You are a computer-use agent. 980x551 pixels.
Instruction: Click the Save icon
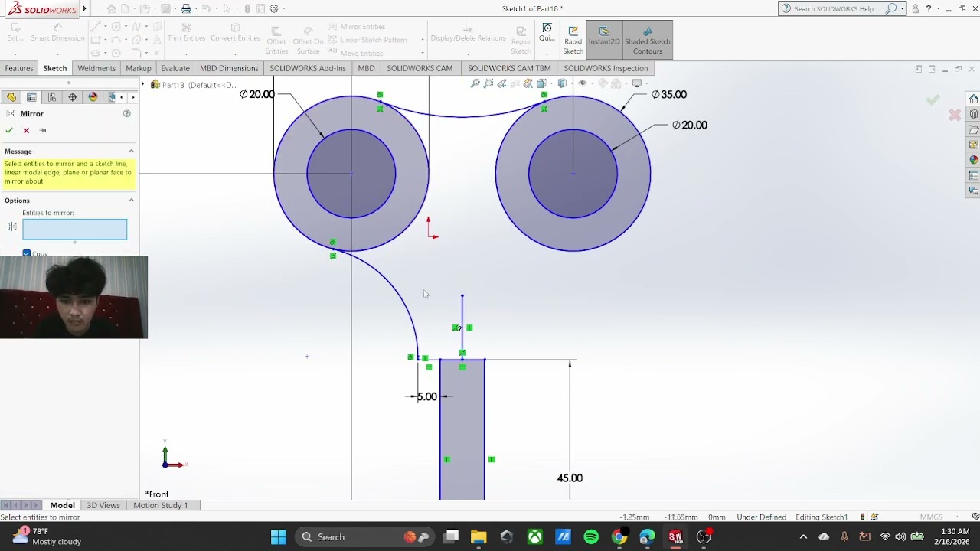(166, 8)
